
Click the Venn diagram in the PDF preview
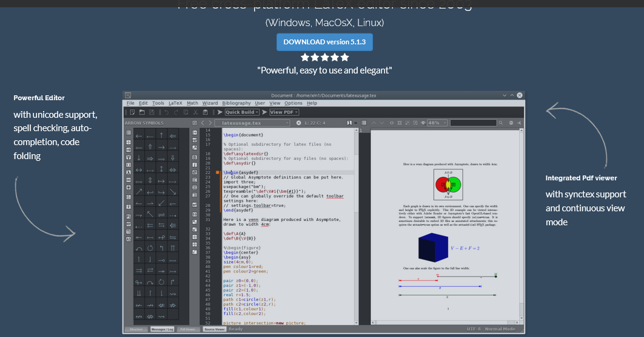pos(448,185)
